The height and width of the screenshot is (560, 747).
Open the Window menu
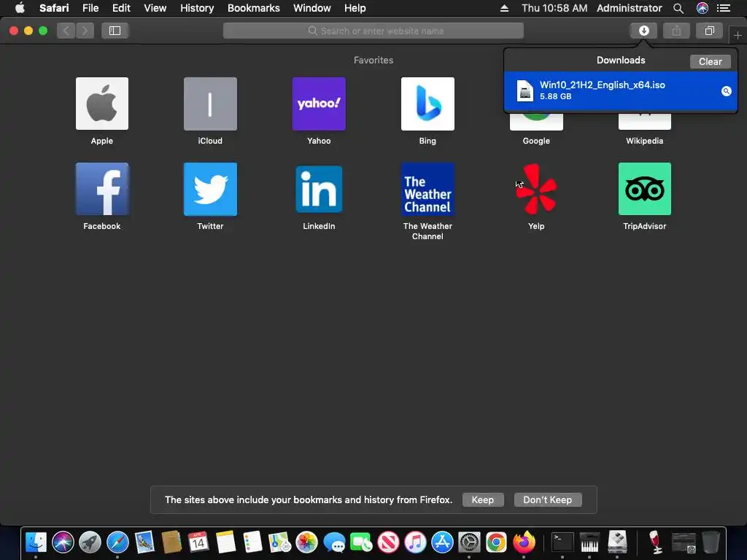pyautogui.click(x=311, y=8)
